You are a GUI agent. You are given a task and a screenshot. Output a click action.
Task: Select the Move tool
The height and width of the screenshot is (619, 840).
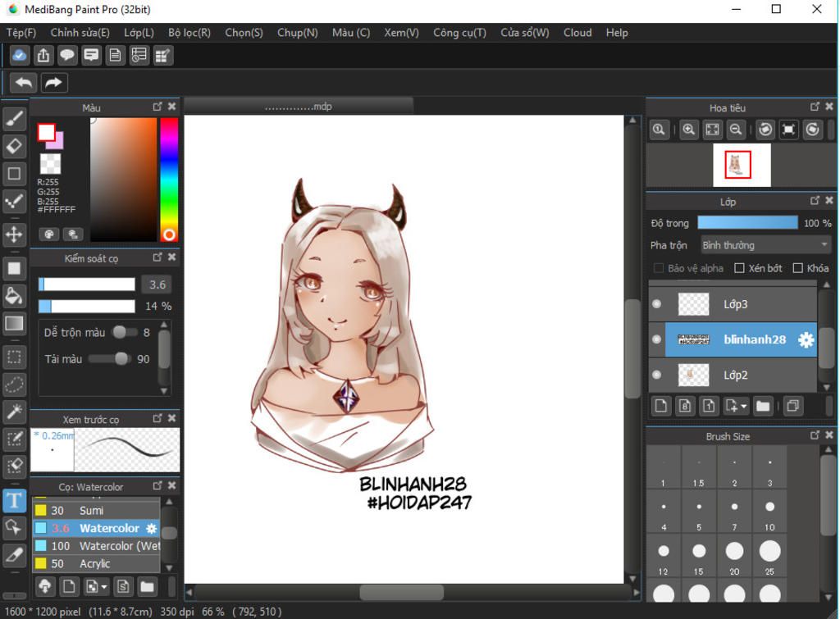coord(15,234)
